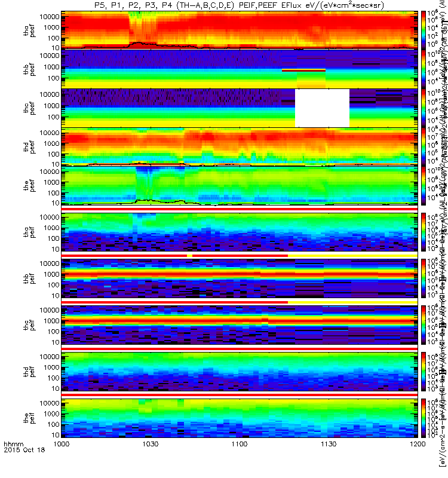
Task: Click the color bar beside the thc peif panel
Action: (424, 325)
